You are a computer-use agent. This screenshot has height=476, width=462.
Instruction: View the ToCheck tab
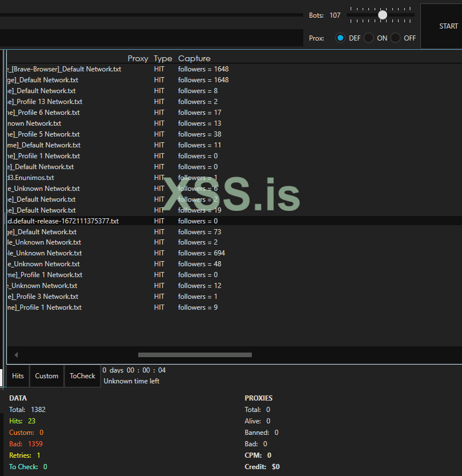click(82, 375)
